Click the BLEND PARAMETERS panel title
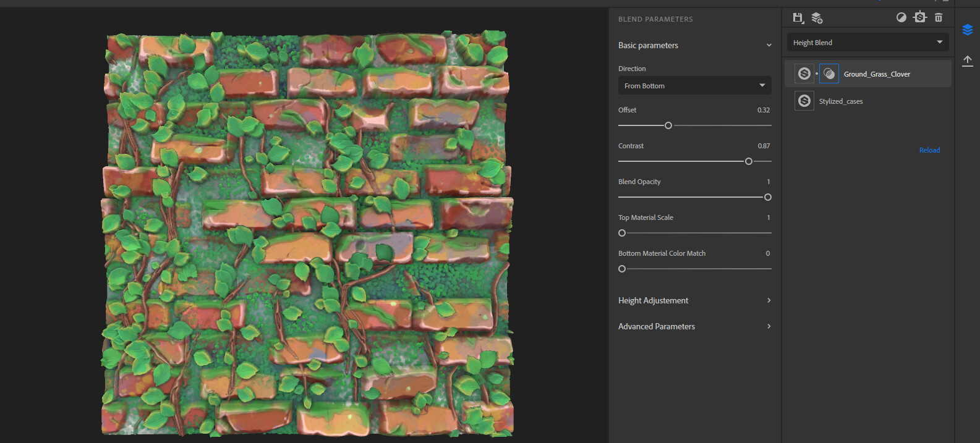 [x=655, y=19]
